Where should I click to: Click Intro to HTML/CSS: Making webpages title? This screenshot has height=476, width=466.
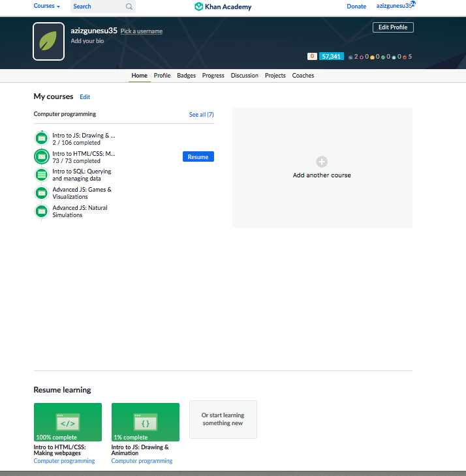(59, 450)
